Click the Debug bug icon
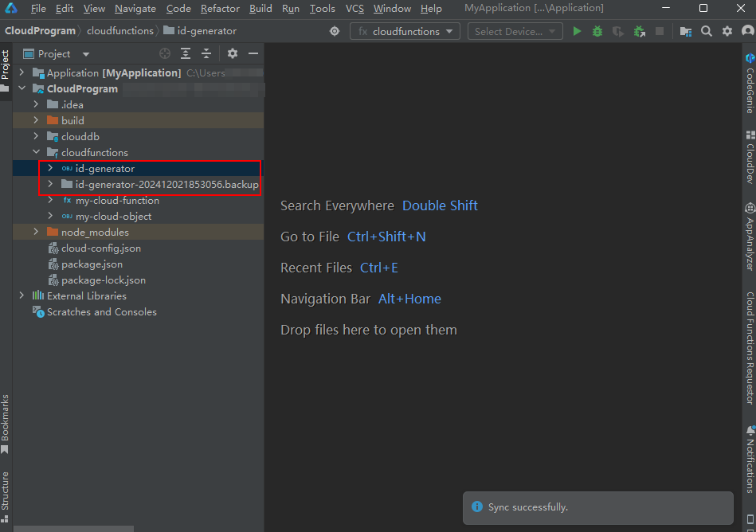Viewport: 756px width, 532px height. pyautogui.click(x=597, y=32)
